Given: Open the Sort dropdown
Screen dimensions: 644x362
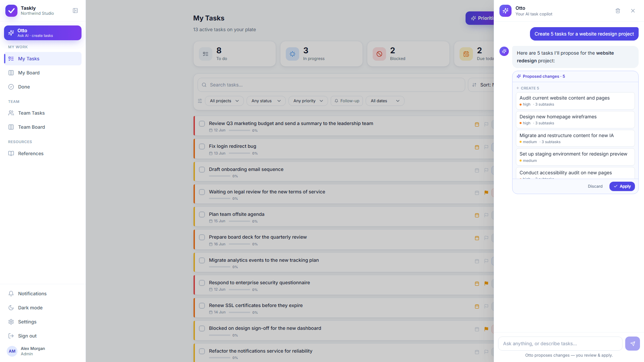Looking at the screenshot, I should (482, 85).
